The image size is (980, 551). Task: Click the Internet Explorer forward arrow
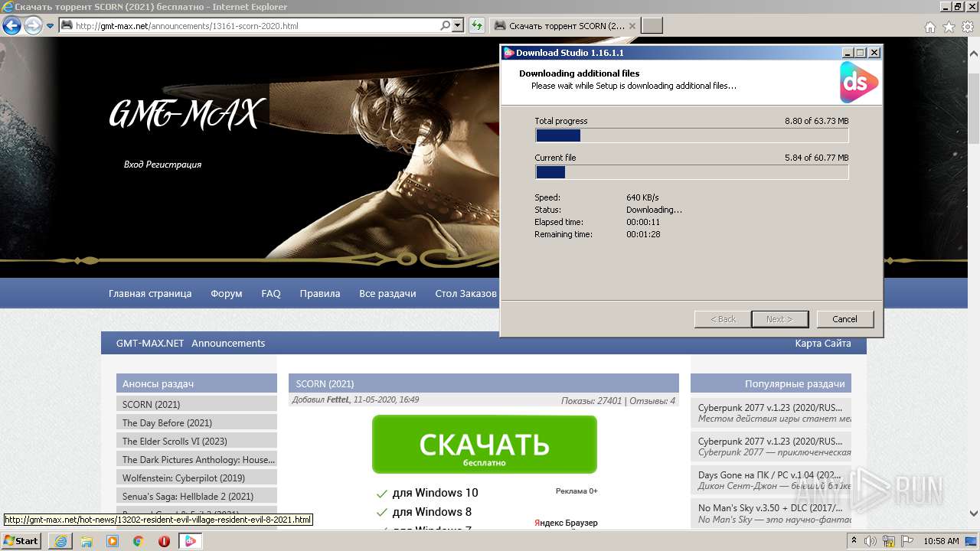click(33, 26)
